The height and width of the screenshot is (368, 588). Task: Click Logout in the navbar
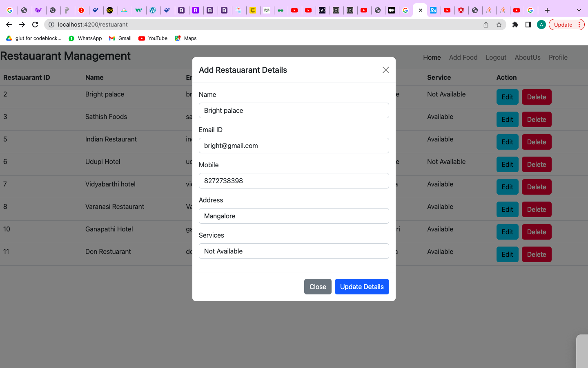click(496, 57)
